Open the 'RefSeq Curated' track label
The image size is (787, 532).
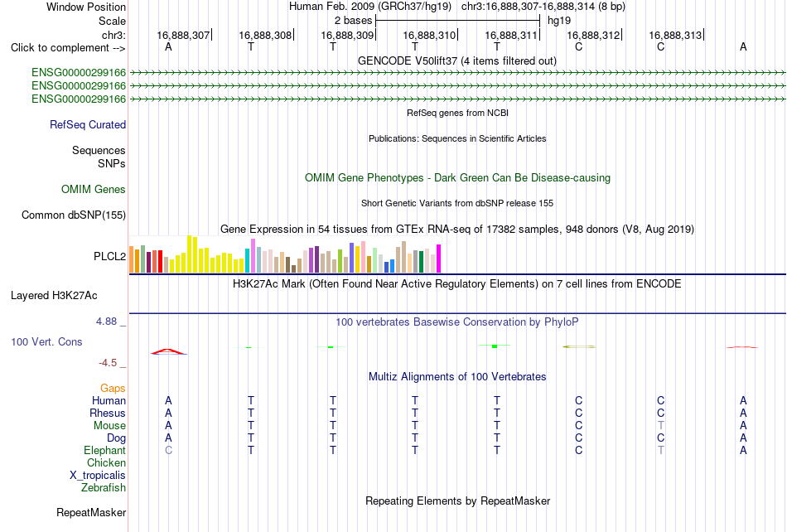pyautogui.click(x=88, y=124)
